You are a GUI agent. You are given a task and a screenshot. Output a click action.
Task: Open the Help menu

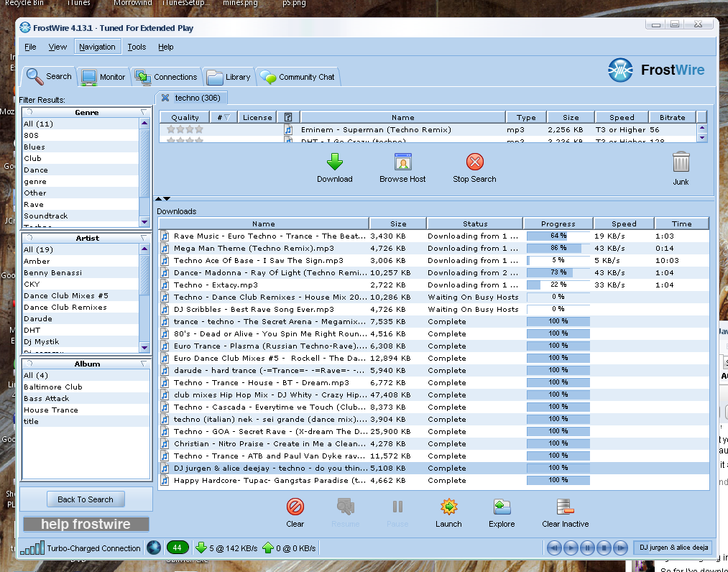tap(166, 47)
